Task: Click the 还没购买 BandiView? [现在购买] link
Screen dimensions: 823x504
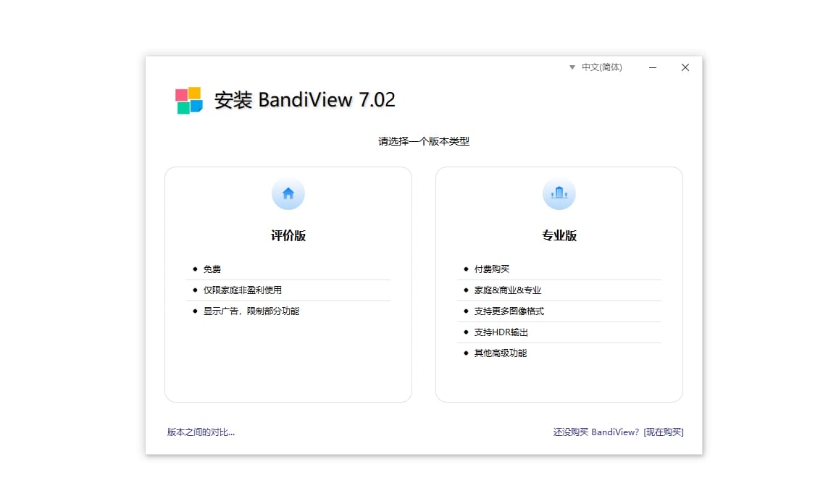Action: [x=618, y=432]
